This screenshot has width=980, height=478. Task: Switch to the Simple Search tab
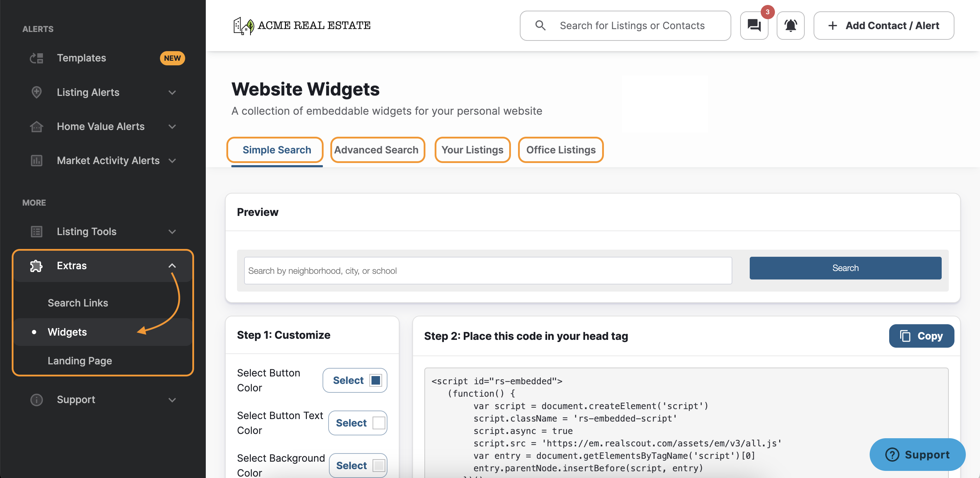pos(276,150)
